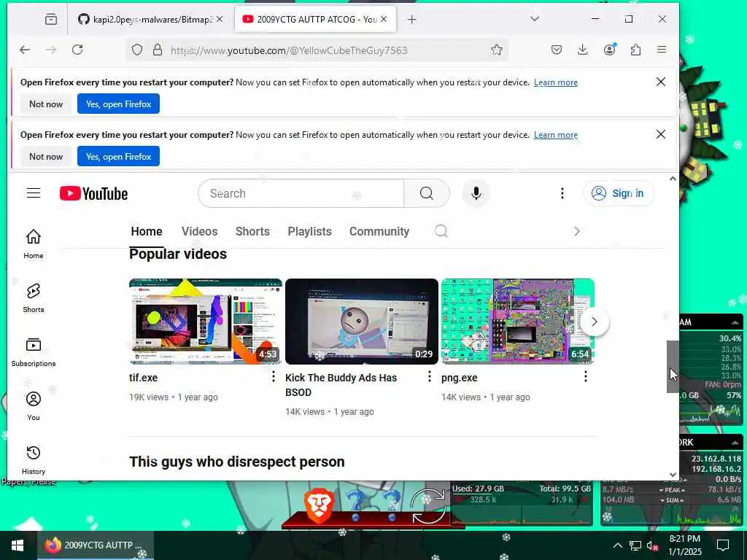Show site security lock info
Screen dimensions: 747x560
pos(158,50)
